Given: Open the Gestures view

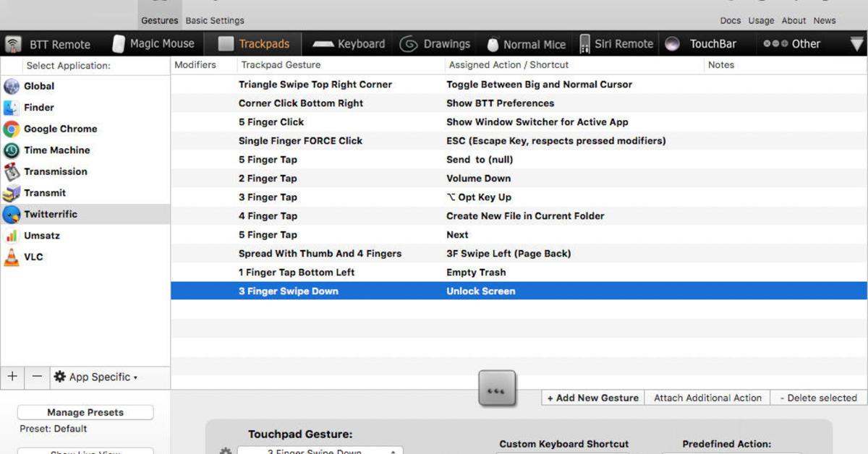Looking at the screenshot, I should click(160, 20).
